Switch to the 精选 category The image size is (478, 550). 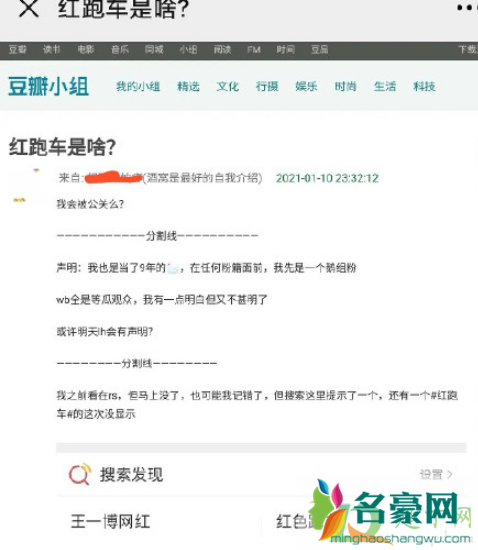click(188, 86)
